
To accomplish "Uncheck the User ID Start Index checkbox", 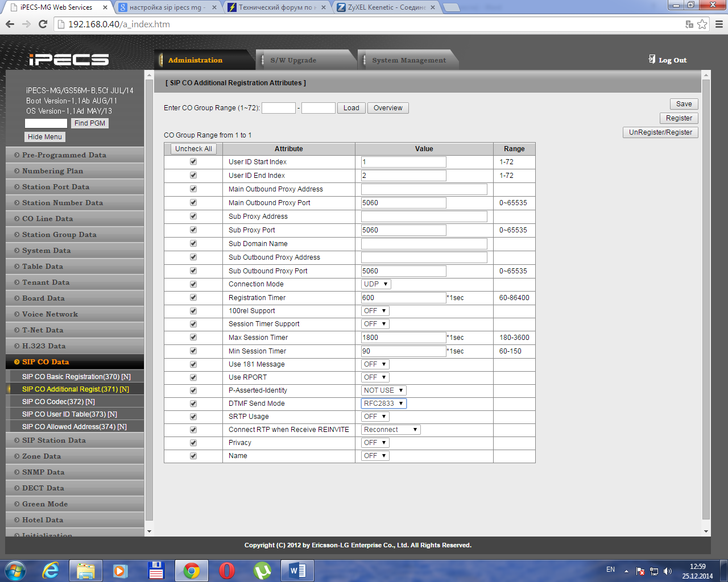I will (x=193, y=162).
